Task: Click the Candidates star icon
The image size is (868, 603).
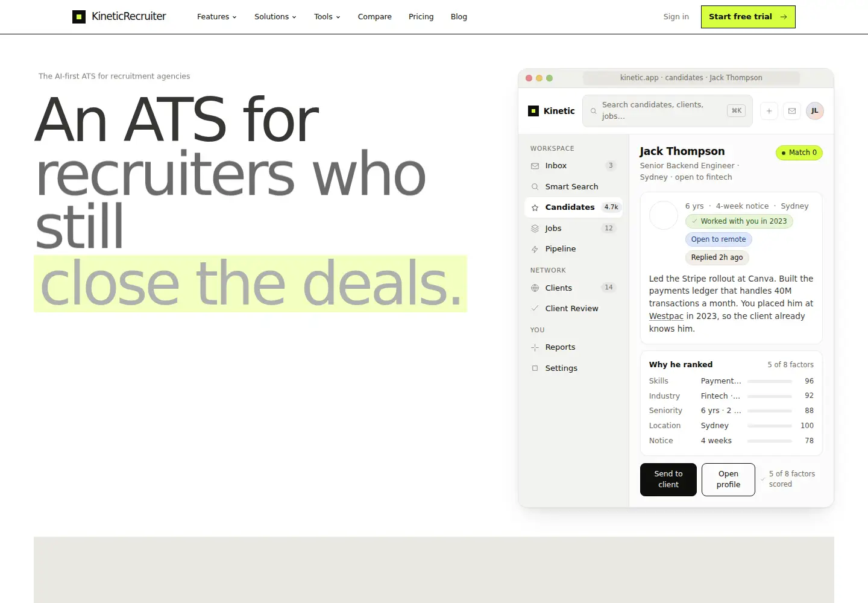Action: coord(535,207)
